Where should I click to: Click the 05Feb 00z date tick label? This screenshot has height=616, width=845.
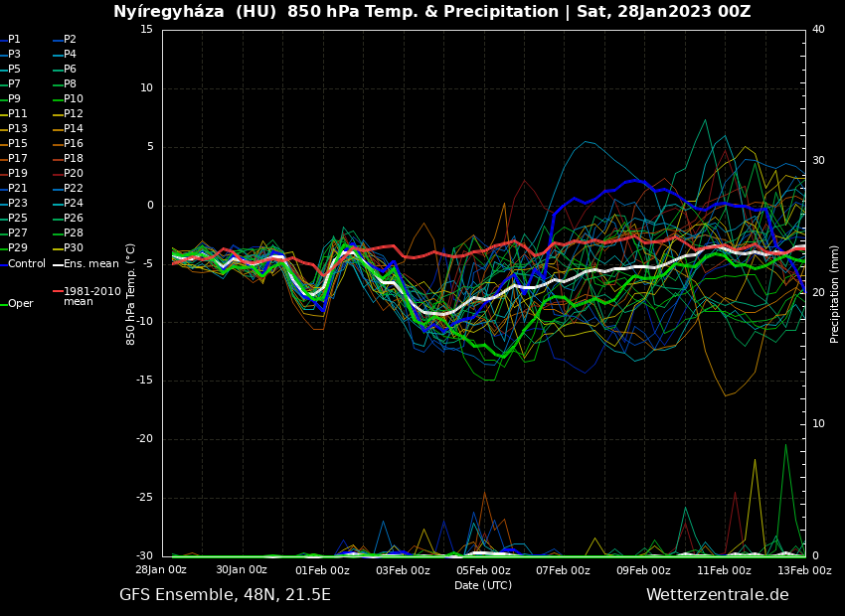tap(483, 570)
